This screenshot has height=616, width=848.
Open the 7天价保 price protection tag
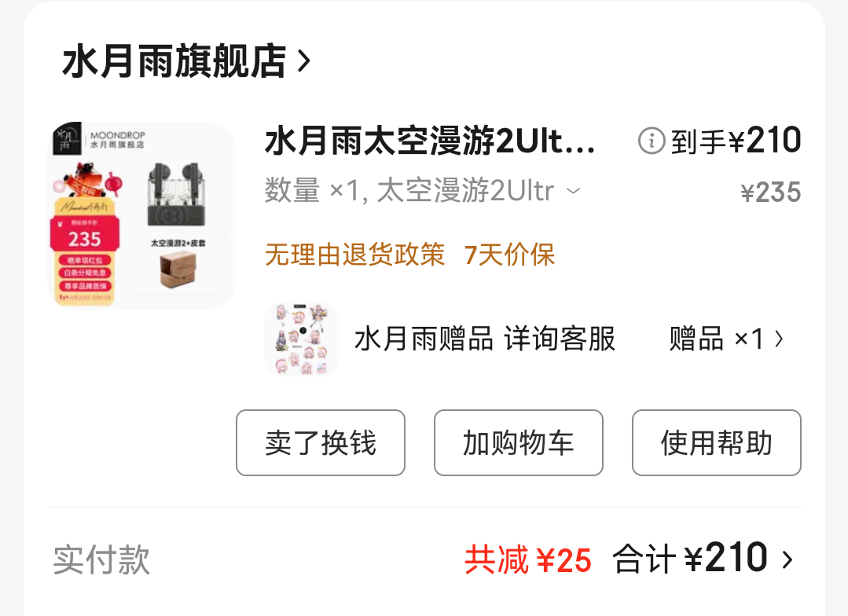tap(509, 255)
